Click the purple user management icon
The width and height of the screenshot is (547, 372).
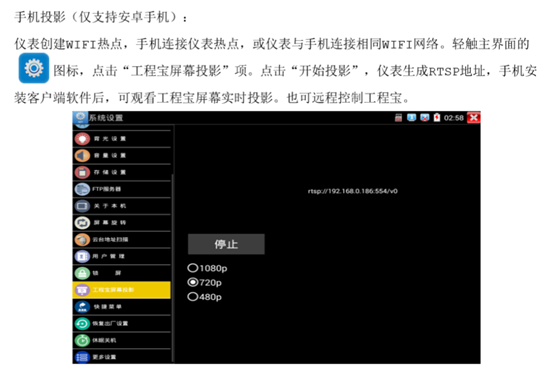click(x=82, y=256)
